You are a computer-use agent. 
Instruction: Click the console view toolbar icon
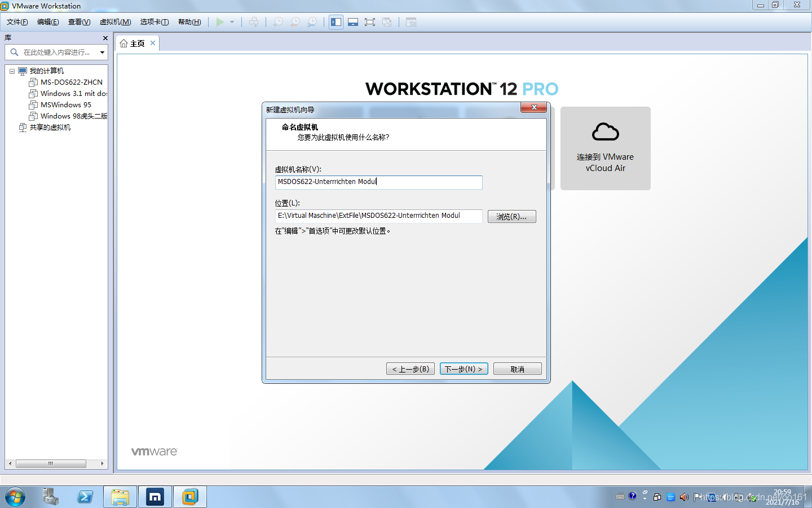[x=411, y=22]
